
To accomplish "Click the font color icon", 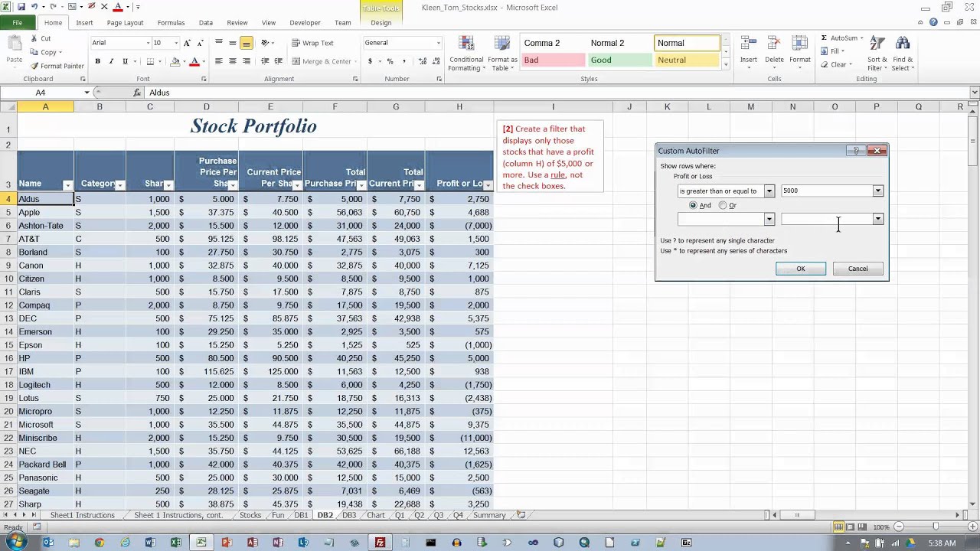I will [194, 61].
